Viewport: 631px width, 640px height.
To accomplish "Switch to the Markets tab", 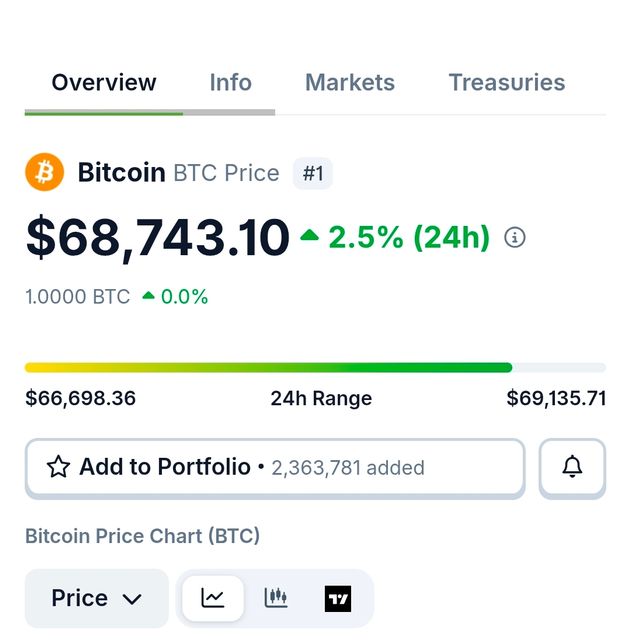I will 350,82.
